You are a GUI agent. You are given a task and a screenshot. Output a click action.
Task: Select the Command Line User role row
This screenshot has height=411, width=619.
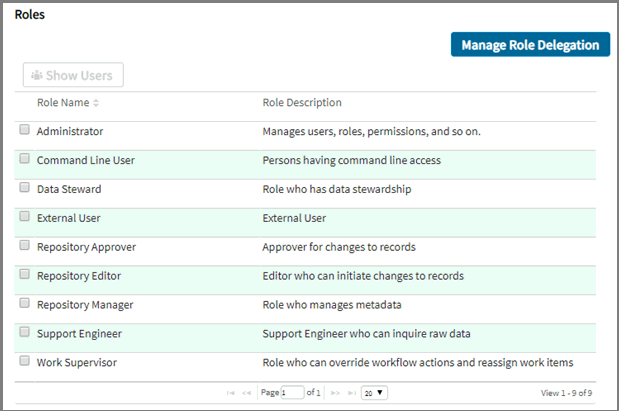tap(86, 160)
